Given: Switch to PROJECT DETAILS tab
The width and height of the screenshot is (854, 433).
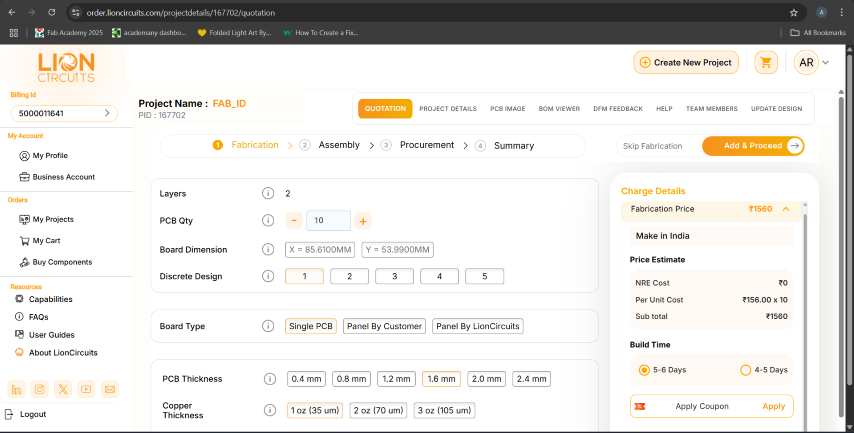Looking at the screenshot, I should (x=448, y=109).
